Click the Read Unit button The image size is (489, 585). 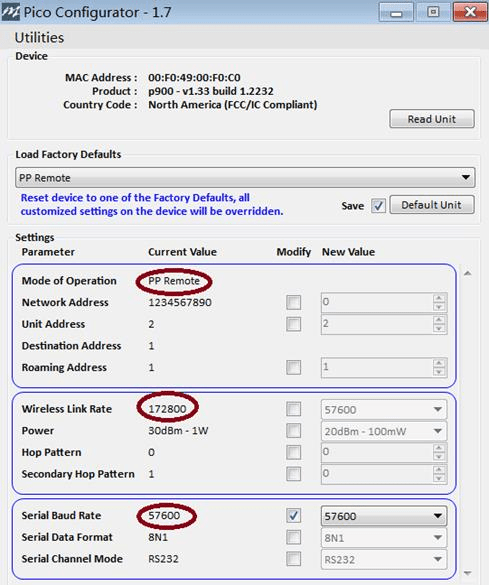click(x=432, y=119)
